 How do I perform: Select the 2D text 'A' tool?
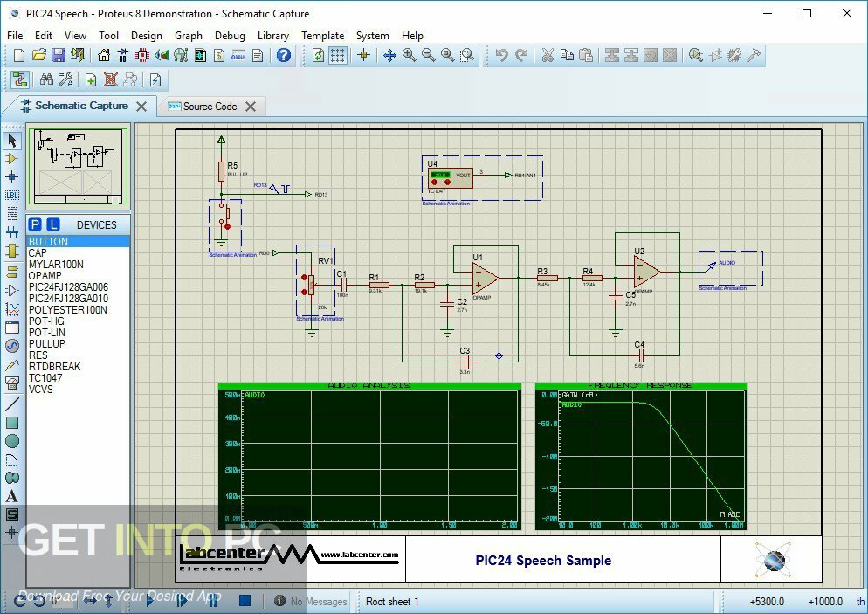(12, 497)
